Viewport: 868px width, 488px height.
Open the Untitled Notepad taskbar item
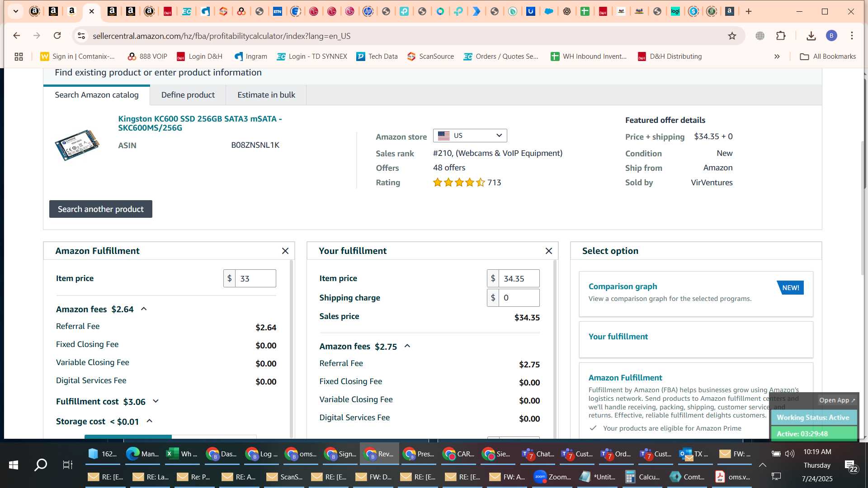(597, 477)
